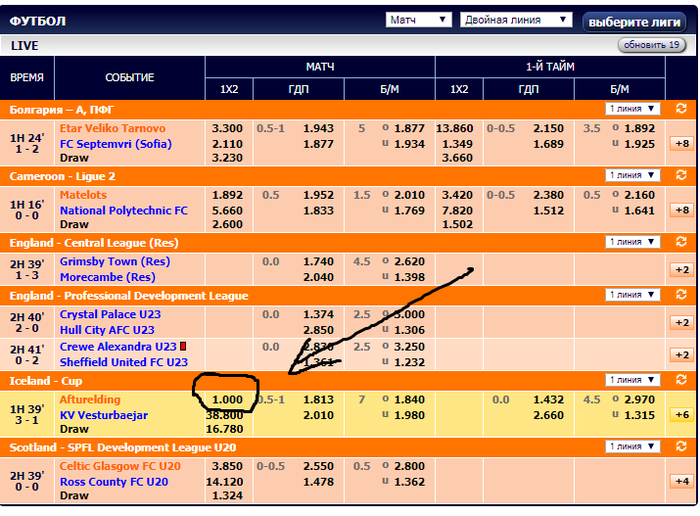The height and width of the screenshot is (516, 700).
Task: Open the Matelots team link
Action: click(83, 195)
